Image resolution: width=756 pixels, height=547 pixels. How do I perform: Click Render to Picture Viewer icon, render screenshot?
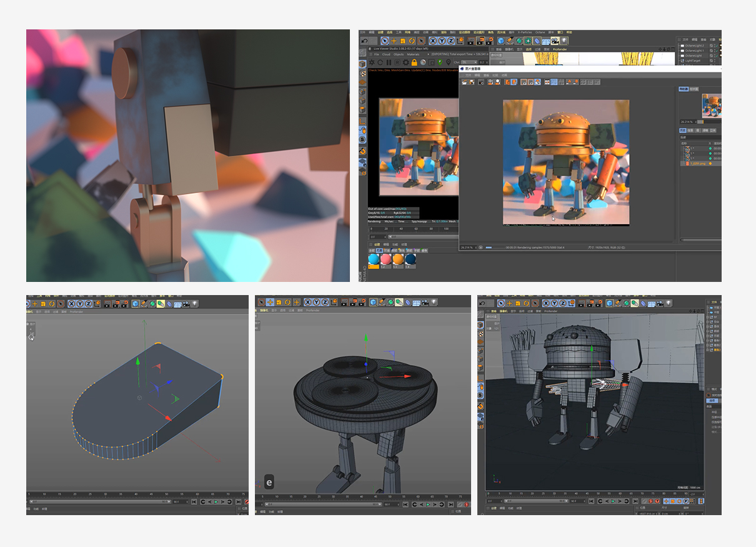pyautogui.click(x=480, y=41)
